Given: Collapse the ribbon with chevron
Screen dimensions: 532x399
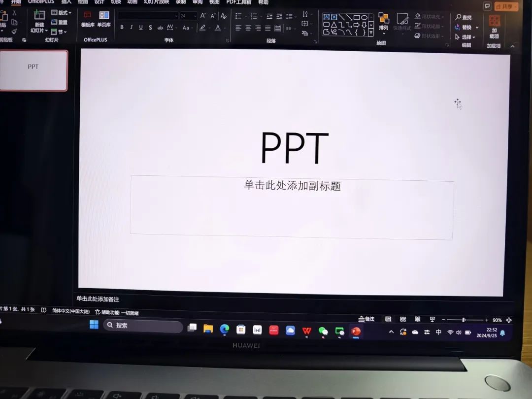Looking at the screenshot, I should pos(512,46).
